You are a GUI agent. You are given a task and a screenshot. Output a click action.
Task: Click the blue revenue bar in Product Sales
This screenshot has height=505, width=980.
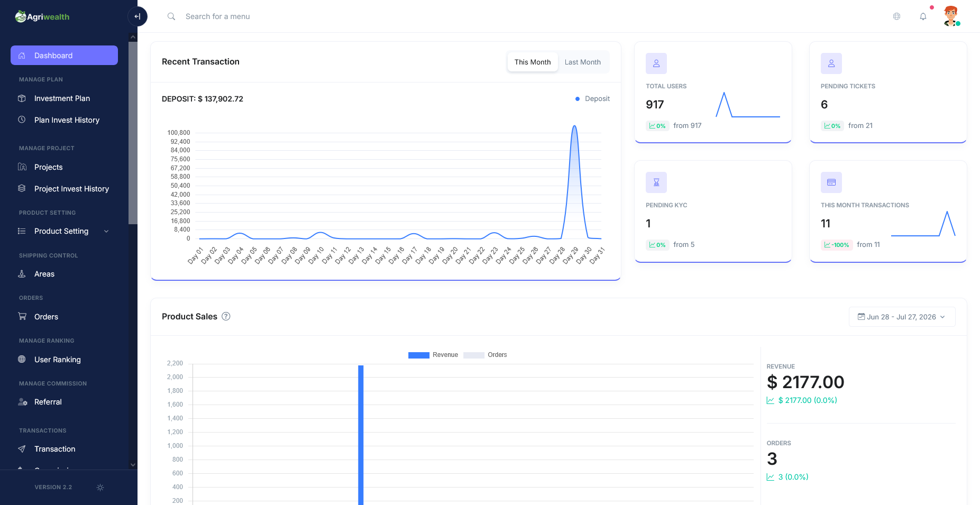coord(361,435)
